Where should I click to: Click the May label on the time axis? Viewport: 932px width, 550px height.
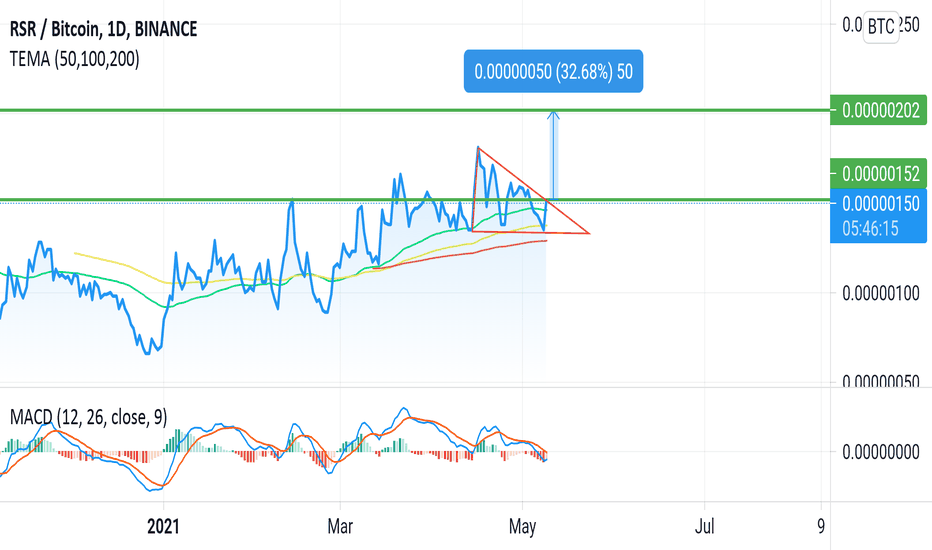click(x=522, y=526)
